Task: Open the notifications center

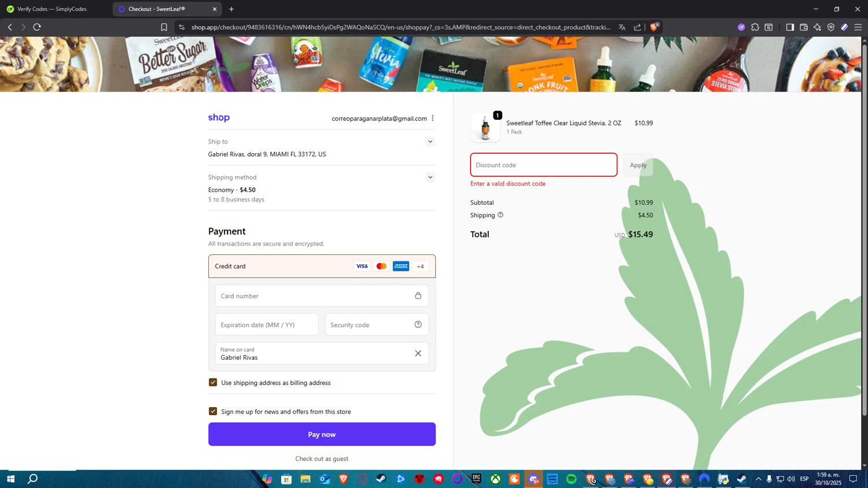Action: coord(853,479)
